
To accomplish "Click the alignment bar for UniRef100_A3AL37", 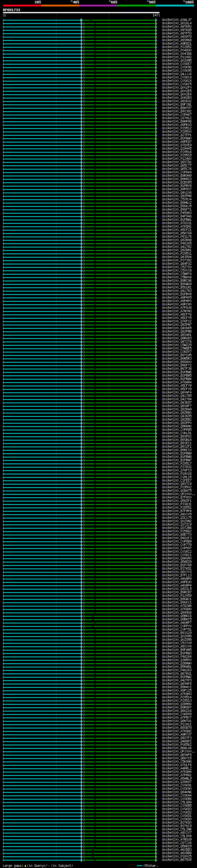I will (80, 20).
